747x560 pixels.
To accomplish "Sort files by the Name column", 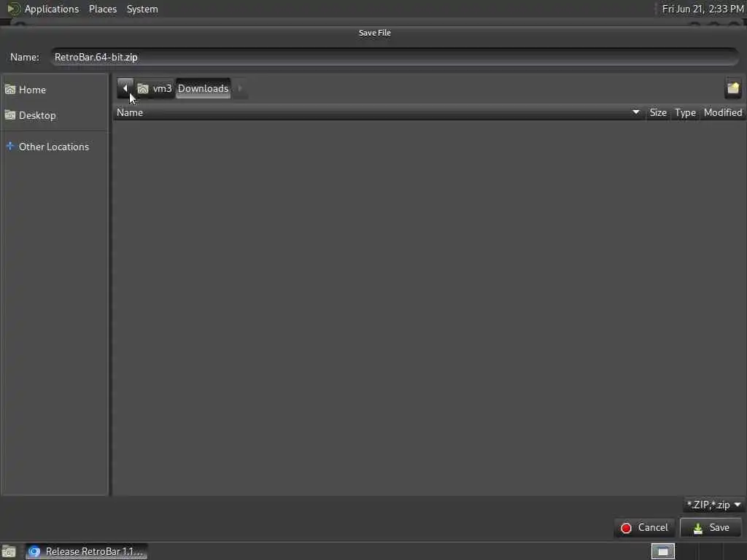I will (x=379, y=113).
